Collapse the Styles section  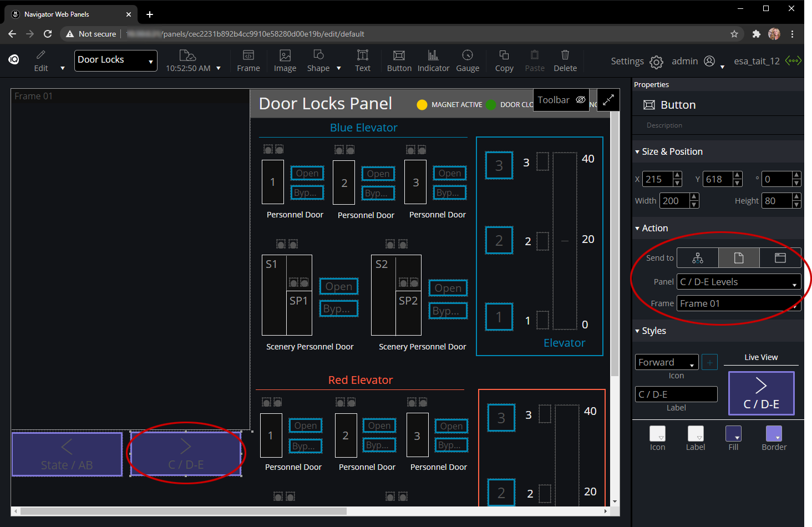click(637, 331)
